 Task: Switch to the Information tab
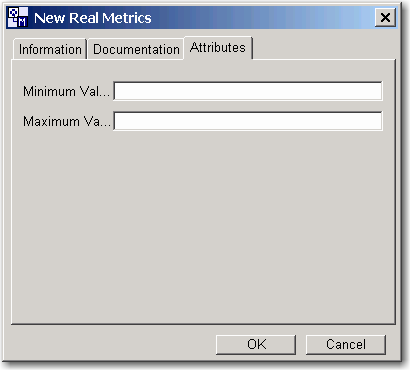click(x=50, y=50)
